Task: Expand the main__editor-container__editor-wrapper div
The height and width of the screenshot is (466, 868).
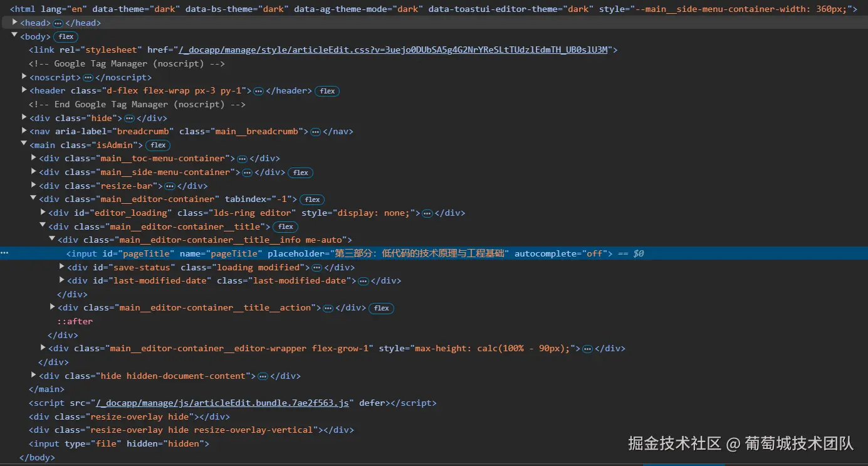Action: 43,348
